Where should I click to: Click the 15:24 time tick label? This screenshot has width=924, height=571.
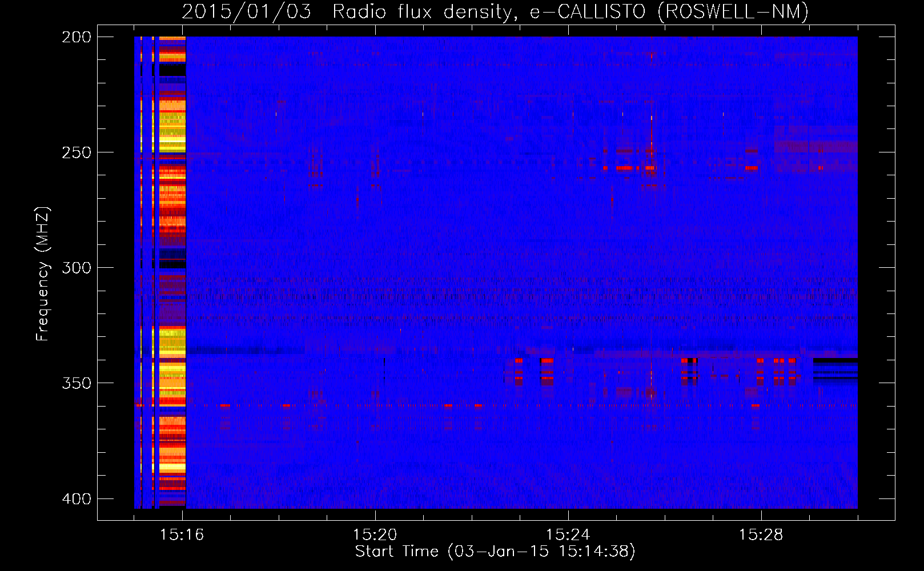(x=568, y=535)
